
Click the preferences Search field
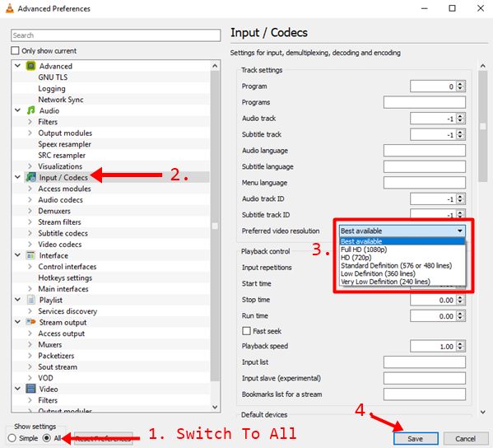coord(116,35)
